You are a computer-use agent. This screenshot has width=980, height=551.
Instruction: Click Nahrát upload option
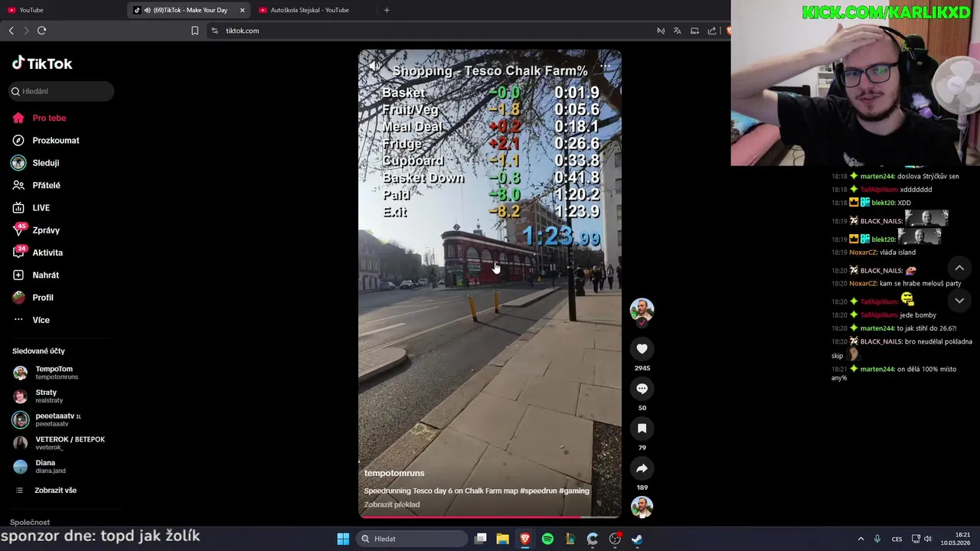pos(45,275)
